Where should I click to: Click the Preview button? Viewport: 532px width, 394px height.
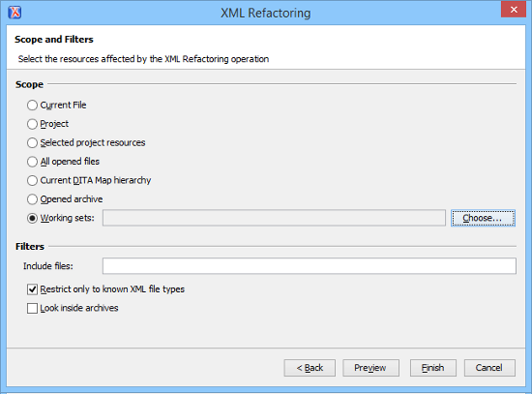(370, 368)
